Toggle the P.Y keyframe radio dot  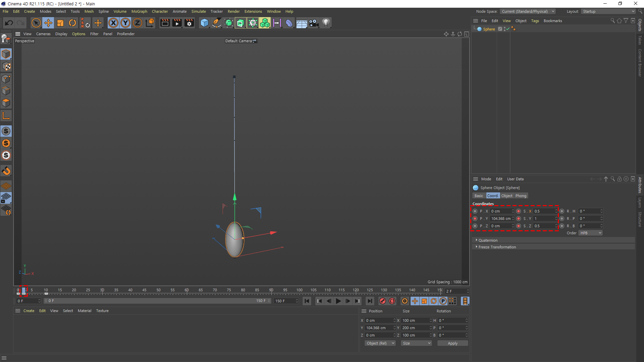475,219
